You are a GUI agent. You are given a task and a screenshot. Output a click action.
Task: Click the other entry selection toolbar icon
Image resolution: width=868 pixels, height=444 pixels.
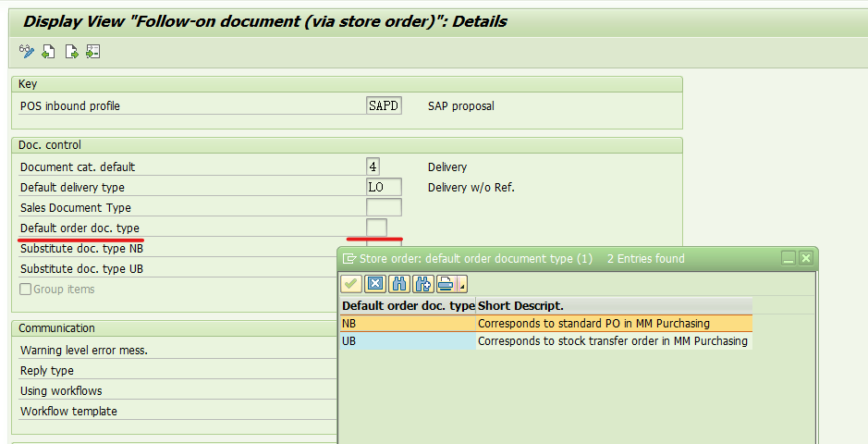click(93, 52)
